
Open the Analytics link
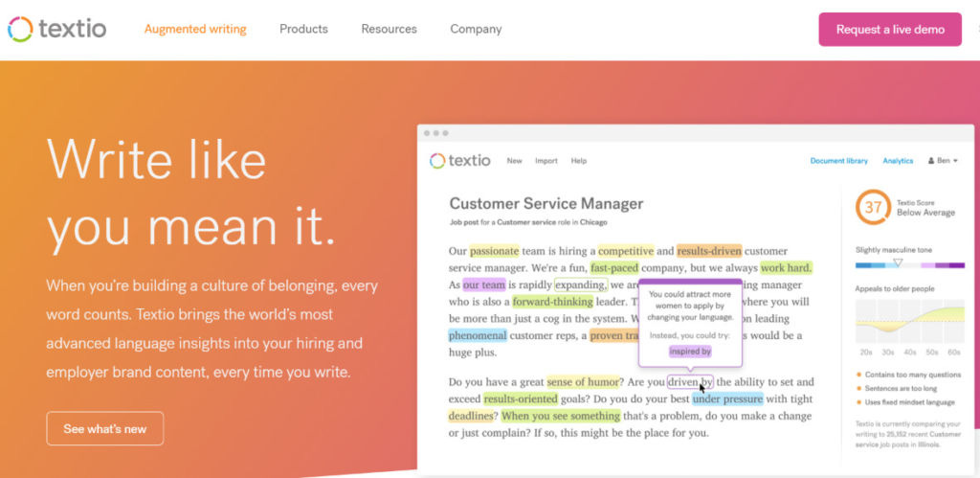(898, 161)
